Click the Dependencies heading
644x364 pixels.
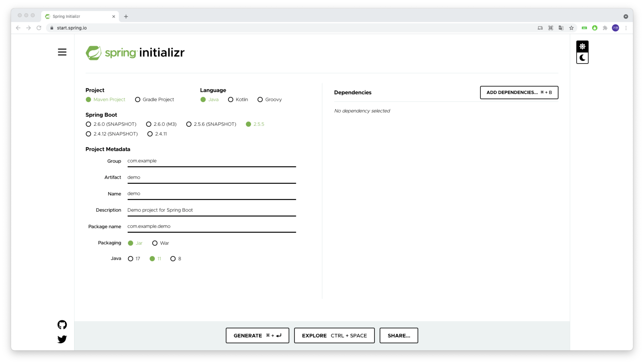point(352,93)
